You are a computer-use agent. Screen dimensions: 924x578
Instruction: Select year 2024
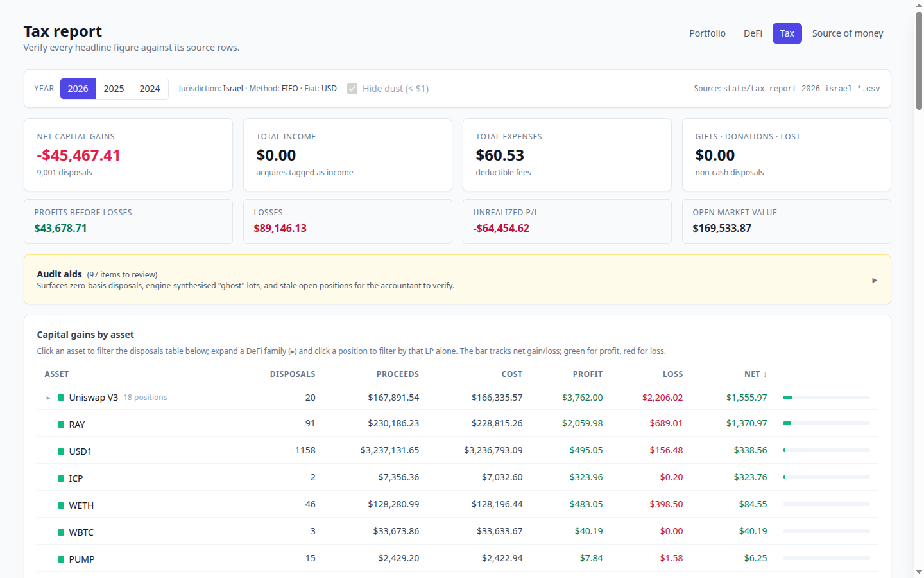click(150, 89)
